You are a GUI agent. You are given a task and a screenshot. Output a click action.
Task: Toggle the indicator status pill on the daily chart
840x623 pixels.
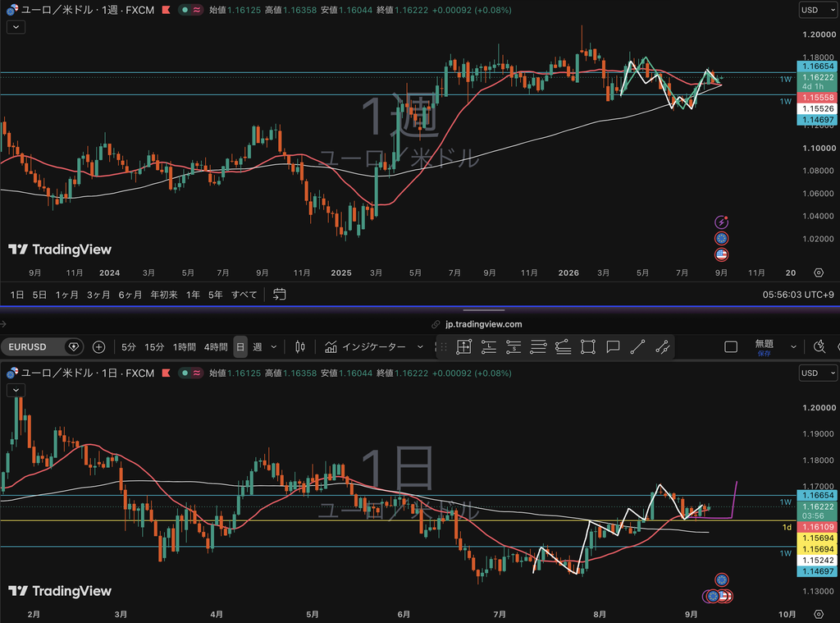(x=190, y=373)
